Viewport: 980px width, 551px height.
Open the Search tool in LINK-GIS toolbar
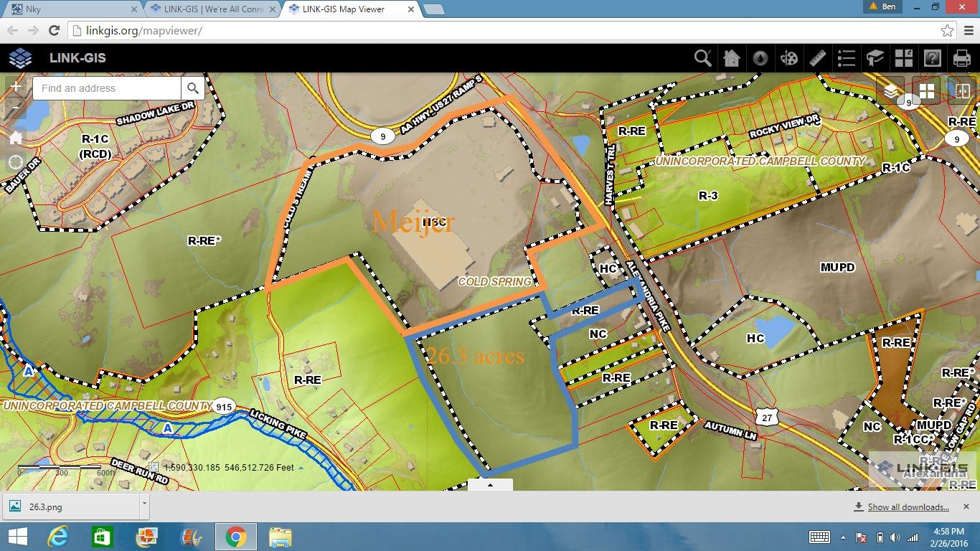(703, 58)
